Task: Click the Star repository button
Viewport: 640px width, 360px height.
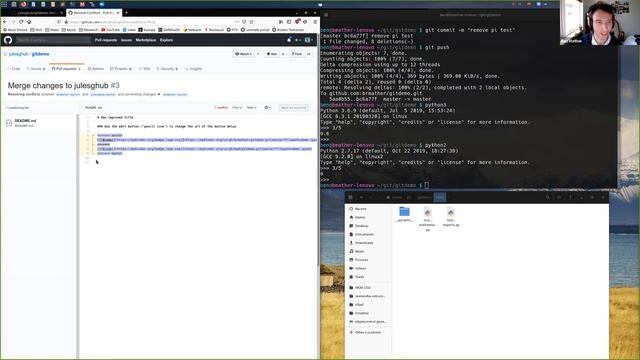Action: click(x=273, y=54)
